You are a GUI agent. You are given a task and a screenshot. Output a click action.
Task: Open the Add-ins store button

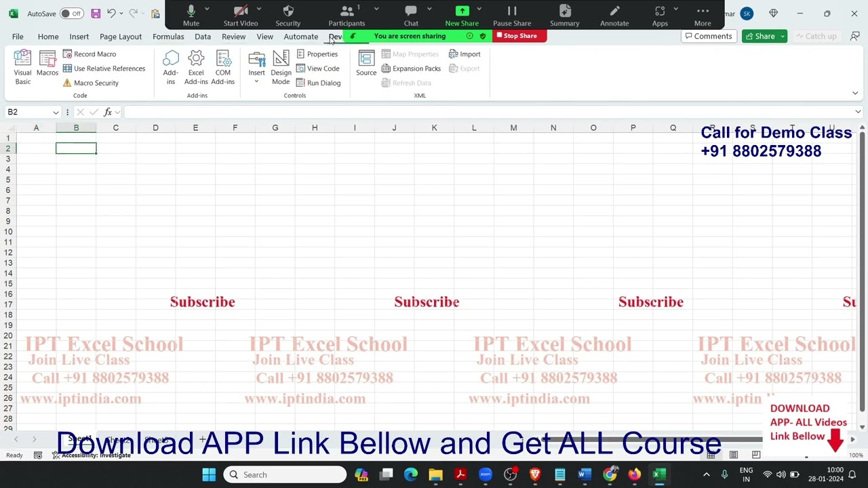click(171, 68)
